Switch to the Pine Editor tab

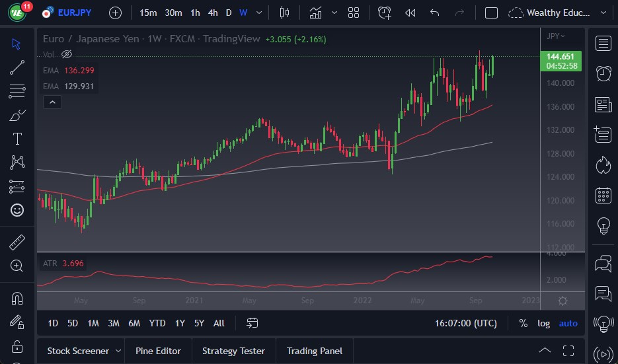158,351
